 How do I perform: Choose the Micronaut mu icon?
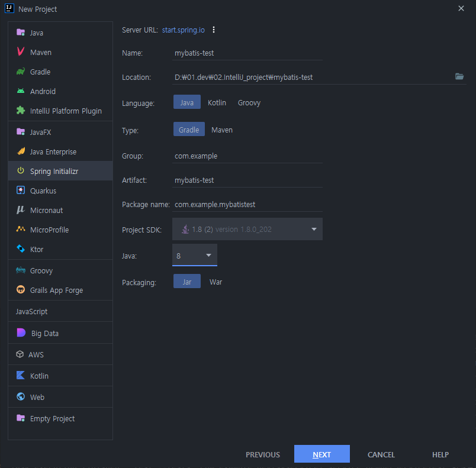(21, 210)
